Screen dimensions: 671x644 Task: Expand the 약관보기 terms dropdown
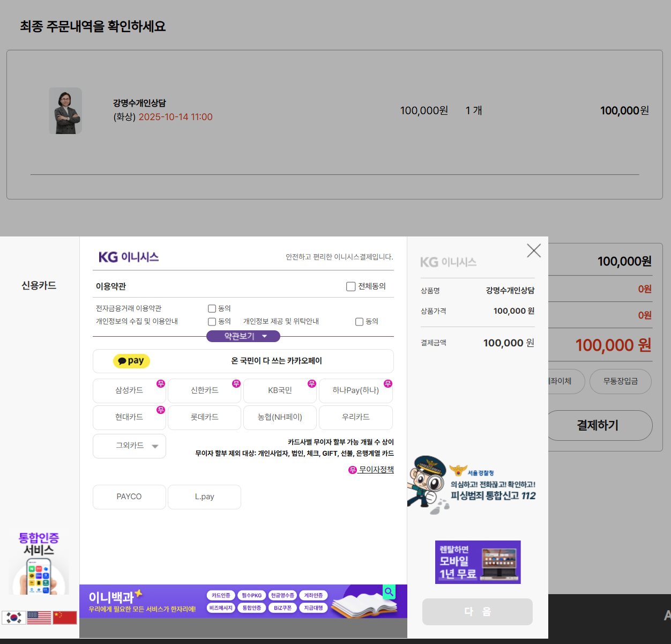(243, 336)
